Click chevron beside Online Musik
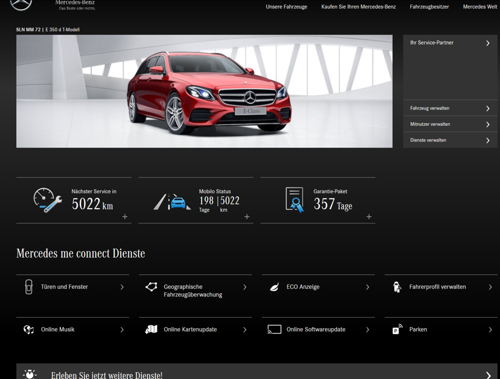This screenshot has height=379, width=500. (x=122, y=330)
